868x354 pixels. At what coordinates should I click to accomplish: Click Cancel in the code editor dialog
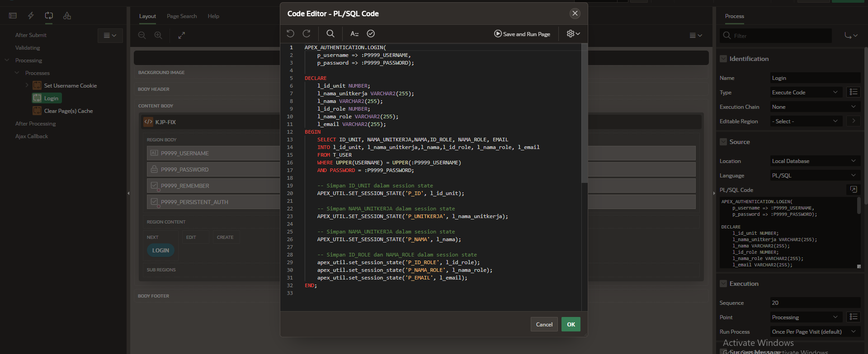click(x=544, y=324)
